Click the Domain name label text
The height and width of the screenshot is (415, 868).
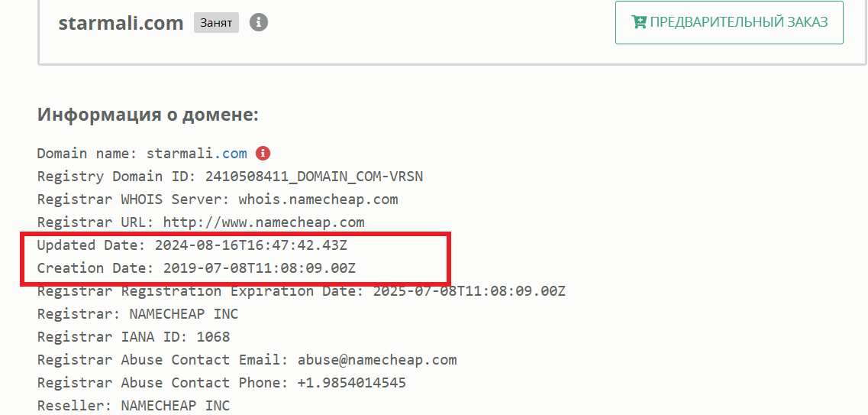[x=88, y=154]
